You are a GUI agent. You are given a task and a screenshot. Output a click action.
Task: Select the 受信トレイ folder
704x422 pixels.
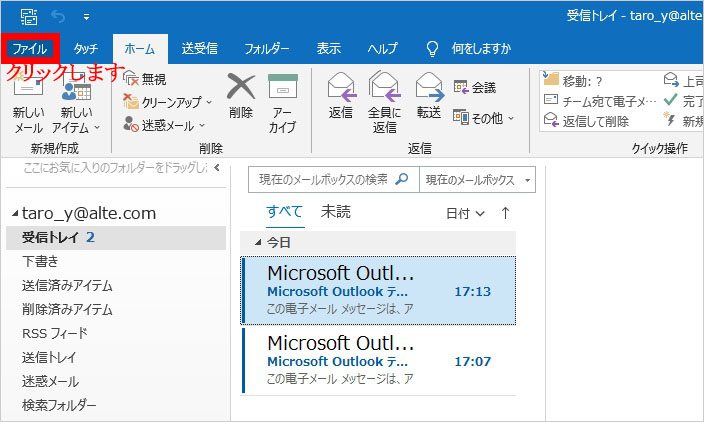coord(116,237)
